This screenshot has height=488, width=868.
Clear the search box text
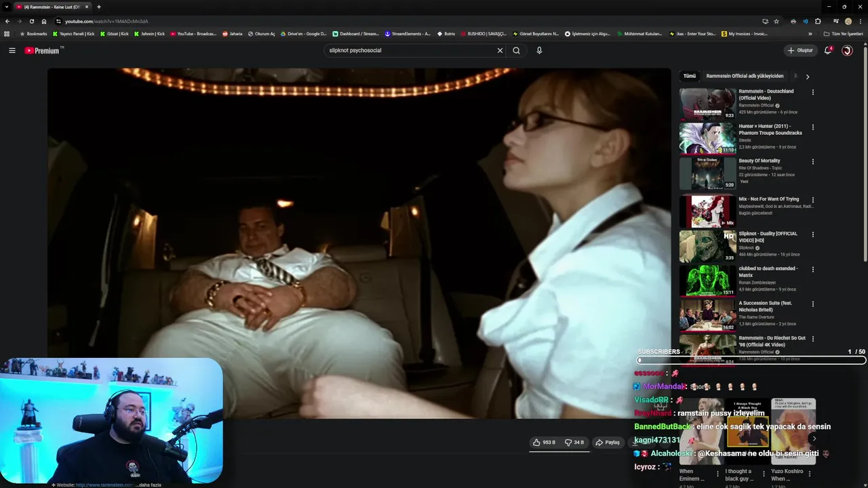click(x=500, y=50)
